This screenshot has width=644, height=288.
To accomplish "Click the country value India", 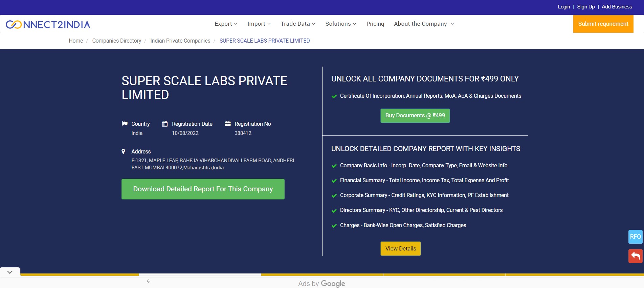I will coord(137,133).
